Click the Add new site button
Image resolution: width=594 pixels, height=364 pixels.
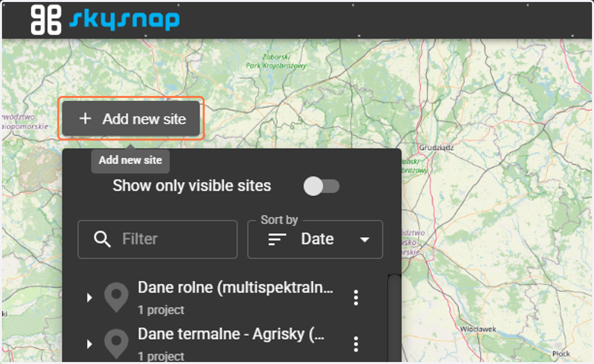[x=131, y=119]
